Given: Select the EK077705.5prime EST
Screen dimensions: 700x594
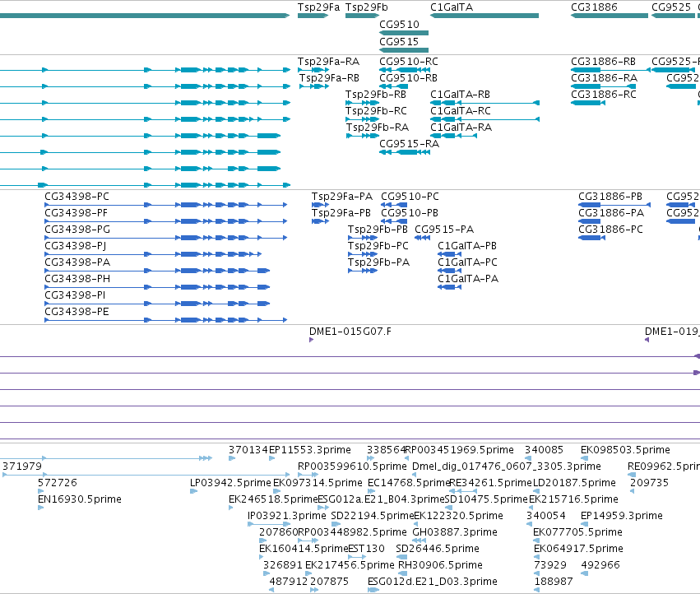Looking at the screenshot, I should (x=536, y=541).
